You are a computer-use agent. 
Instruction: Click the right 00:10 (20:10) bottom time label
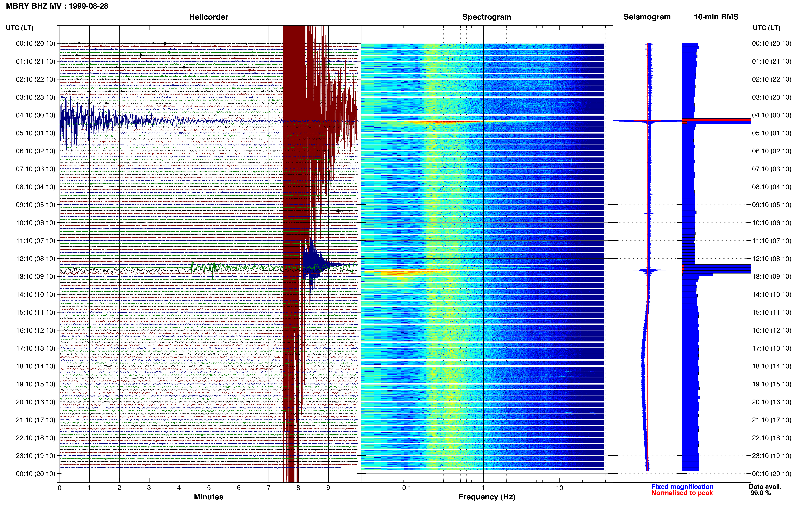pyautogui.click(x=772, y=474)
